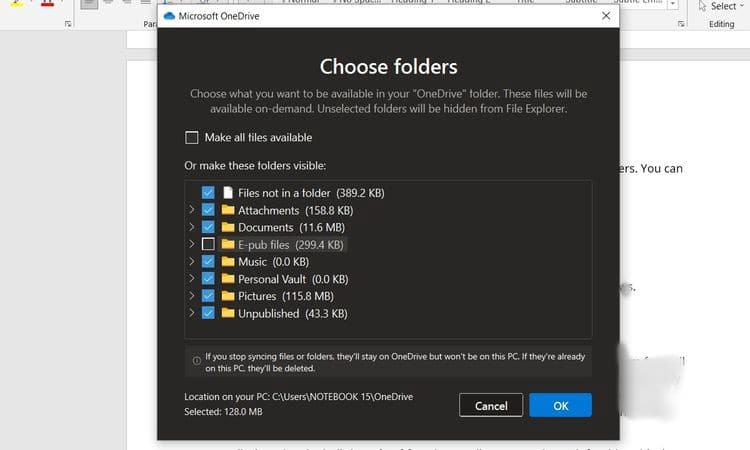Viewport: 750px width, 450px height.
Task: Confirm folder selection with OK
Action: click(x=561, y=406)
